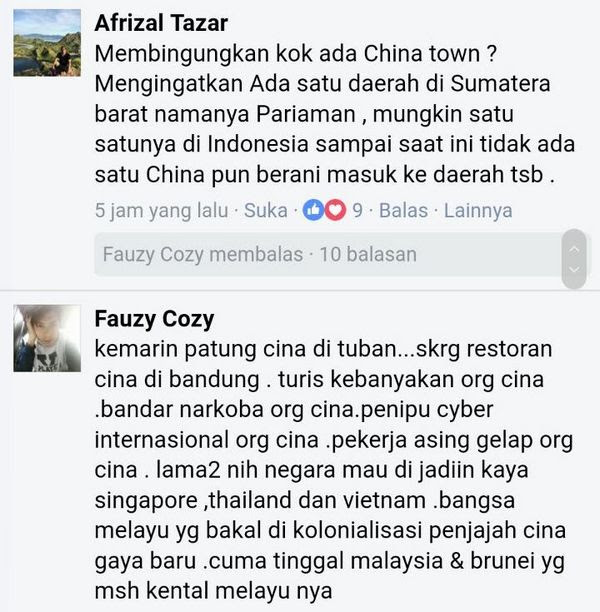This screenshot has width=600, height=612.
Task: Open the Fauzy Cozy commenter name link
Action: point(154,319)
